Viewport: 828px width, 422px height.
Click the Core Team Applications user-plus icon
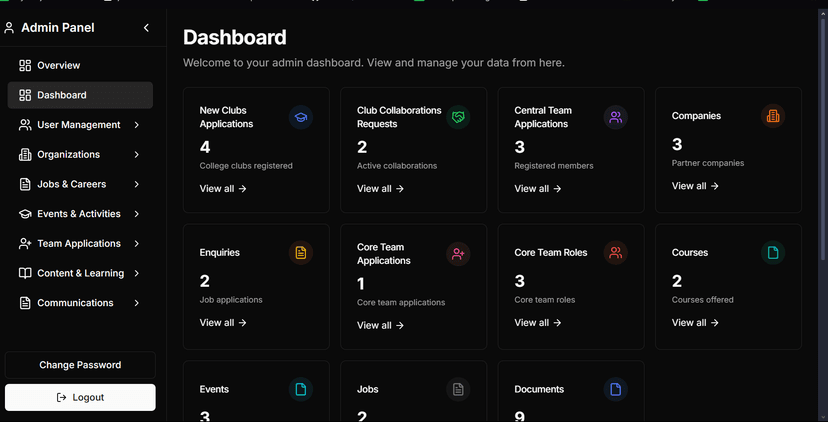(458, 254)
